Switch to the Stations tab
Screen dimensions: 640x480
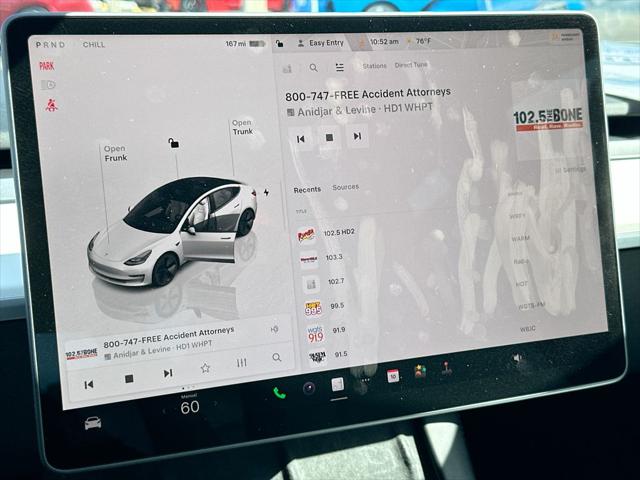pos(374,66)
